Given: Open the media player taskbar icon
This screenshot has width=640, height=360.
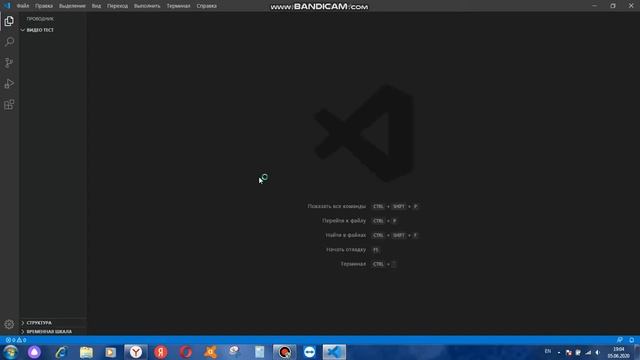Looking at the screenshot, I should point(111,352).
